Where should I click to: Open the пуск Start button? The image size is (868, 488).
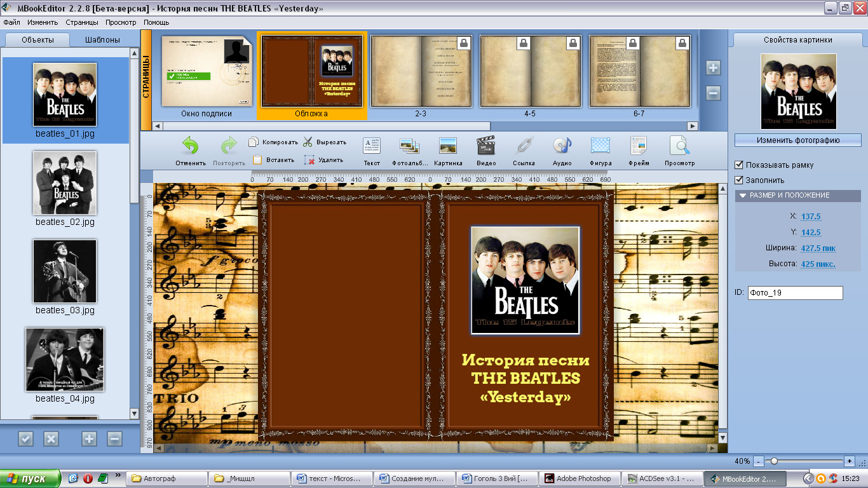[x=31, y=478]
